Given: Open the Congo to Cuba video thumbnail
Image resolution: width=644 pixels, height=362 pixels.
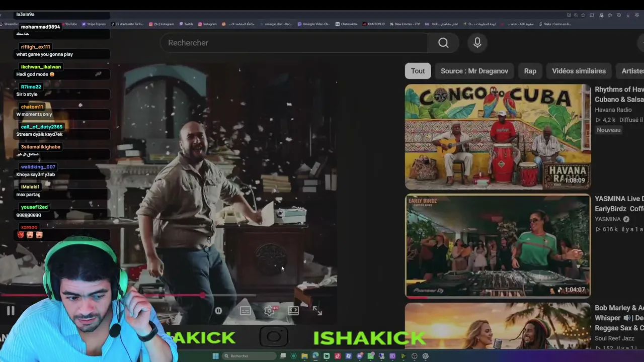Looking at the screenshot, I should [498, 136].
